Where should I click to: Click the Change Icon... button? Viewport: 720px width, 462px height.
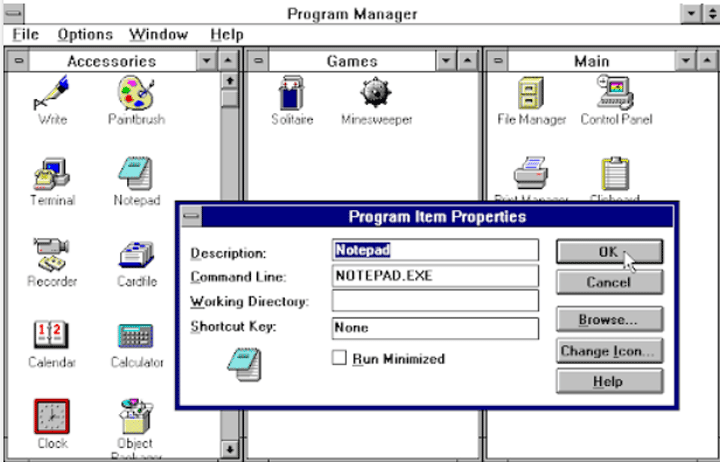pyautogui.click(x=609, y=350)
